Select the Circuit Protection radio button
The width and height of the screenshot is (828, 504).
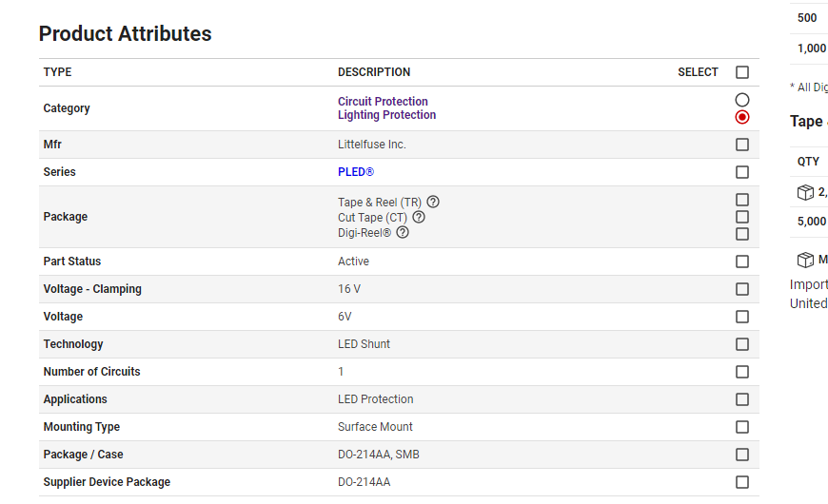742,100
